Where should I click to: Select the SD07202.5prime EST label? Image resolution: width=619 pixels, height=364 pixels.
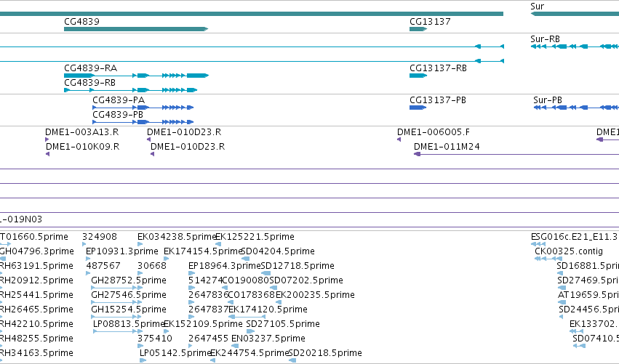click(x=306, y=280)
